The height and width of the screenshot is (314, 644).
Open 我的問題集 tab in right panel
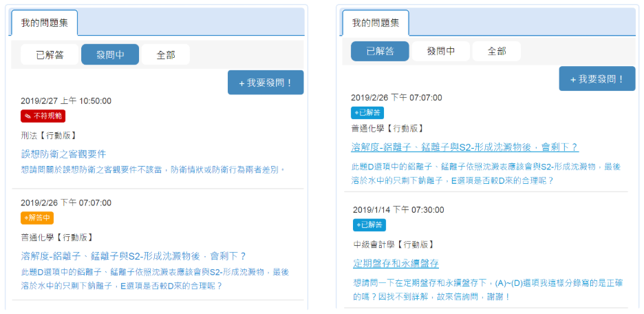[x=376, y=23]
